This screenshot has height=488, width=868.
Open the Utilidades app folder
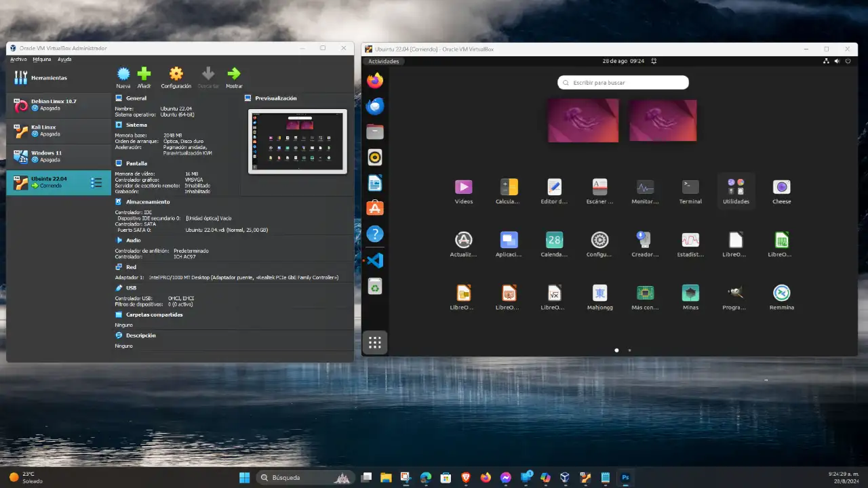click(x=736, y=188)
